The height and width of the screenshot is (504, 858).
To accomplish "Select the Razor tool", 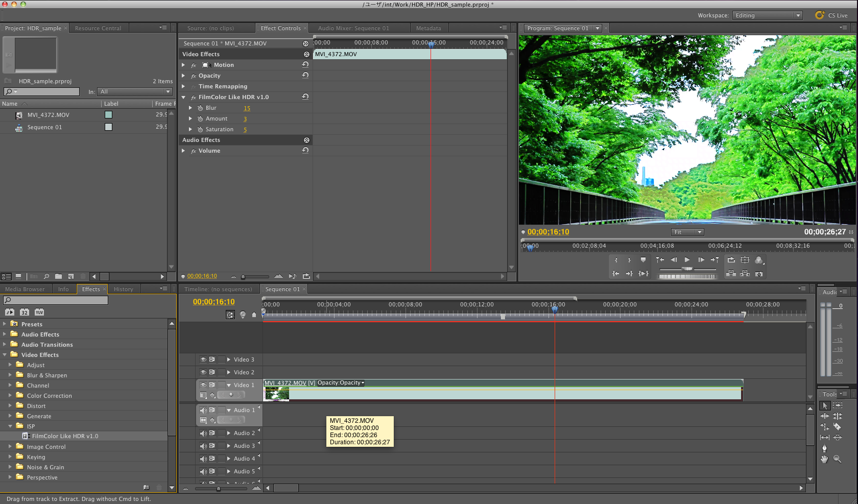I will pos(838,427).
